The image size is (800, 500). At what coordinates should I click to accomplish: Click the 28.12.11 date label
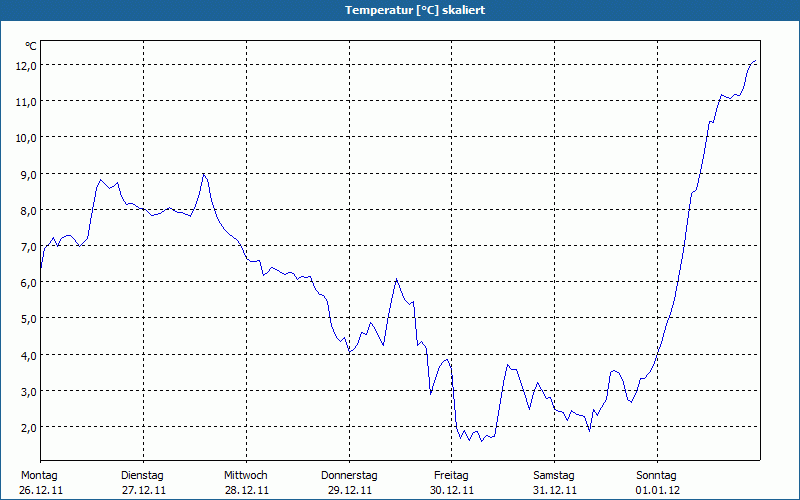(x=247, y=491)
